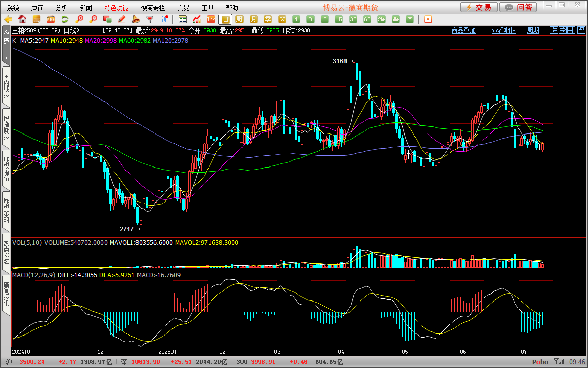Open the 周期 link
This screenshot has width=588, height=368.
533,30
